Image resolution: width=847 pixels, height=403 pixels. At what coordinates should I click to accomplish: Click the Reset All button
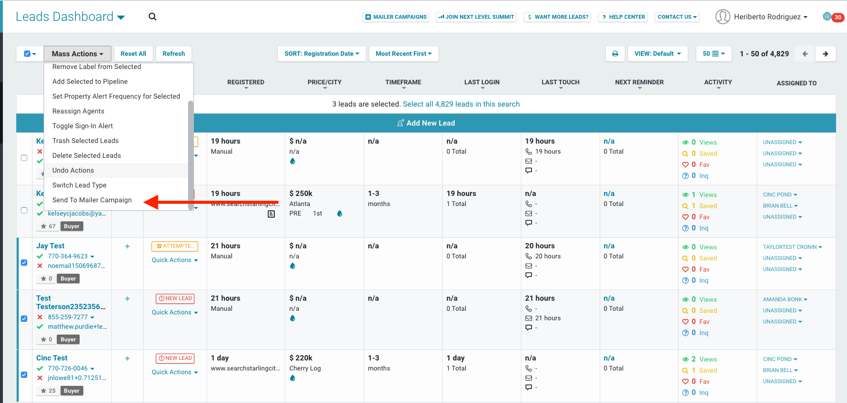pyautogui.click(x=133, y=54)
